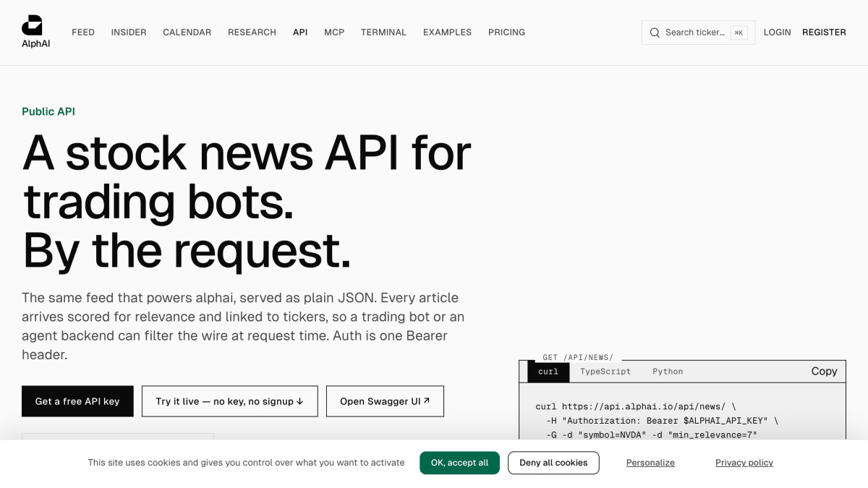
Task: Open the PRICING page
Action: [x=506, y=33]
